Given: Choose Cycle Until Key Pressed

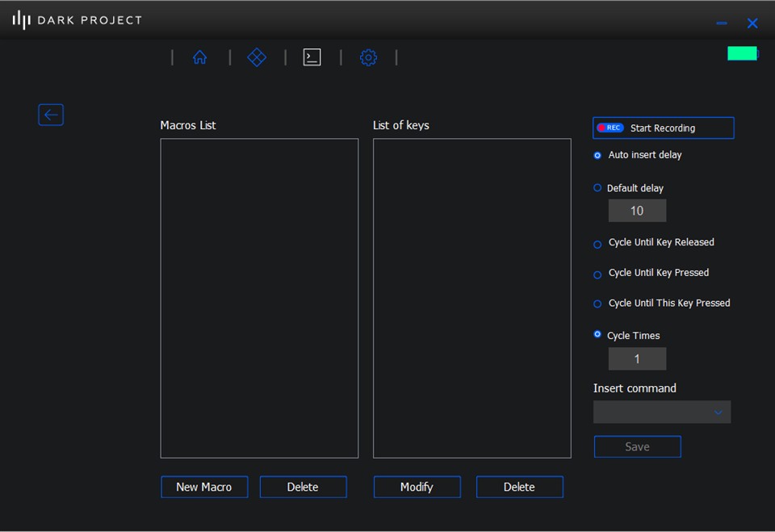Looking at the screenshot, I should [x=597, y=274].
